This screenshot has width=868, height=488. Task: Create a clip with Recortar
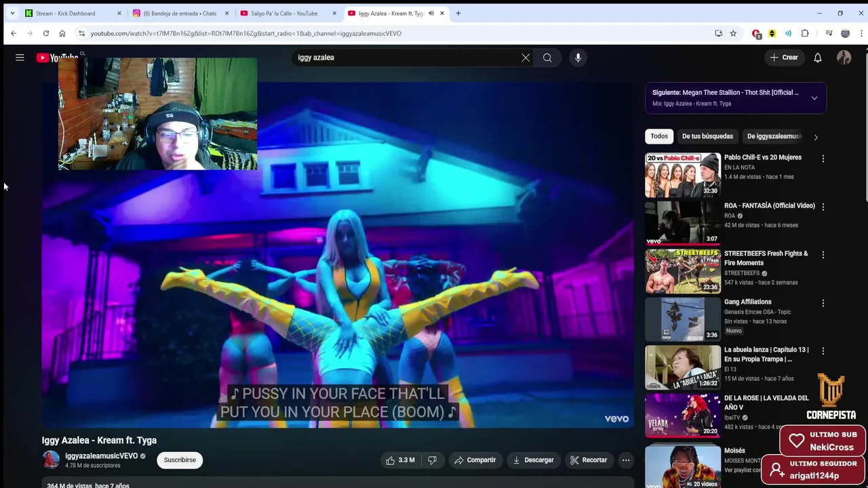coord(589,460)
